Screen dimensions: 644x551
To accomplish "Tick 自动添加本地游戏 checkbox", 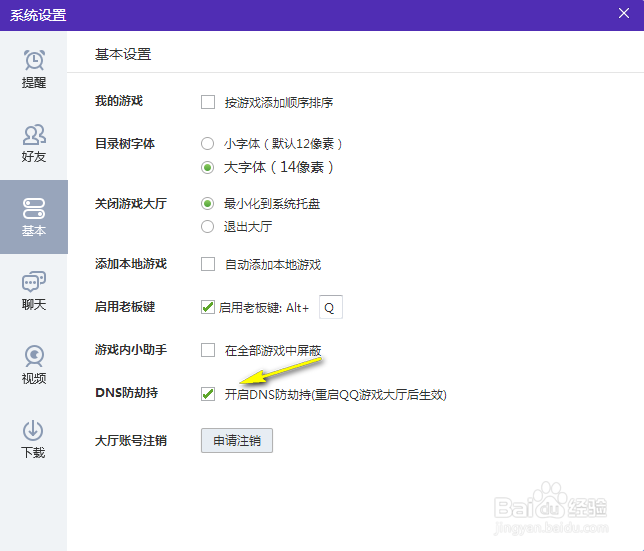I will point(208,264).
